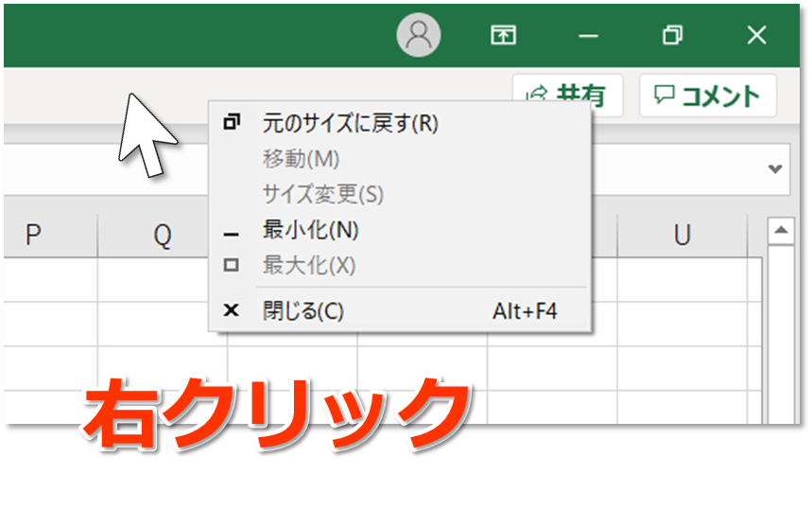This screenshot has width=812, height=527.
Task: Click the restore down window button
Action: (673, 35)
